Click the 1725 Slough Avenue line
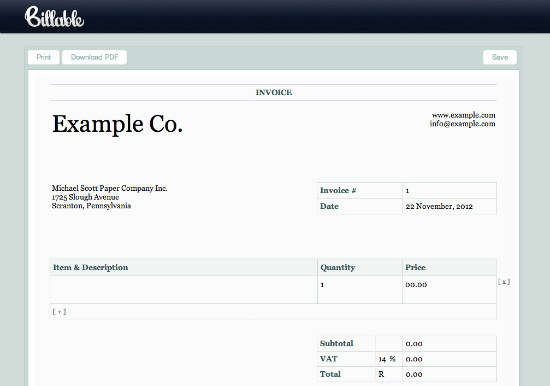 click(85, 197)
